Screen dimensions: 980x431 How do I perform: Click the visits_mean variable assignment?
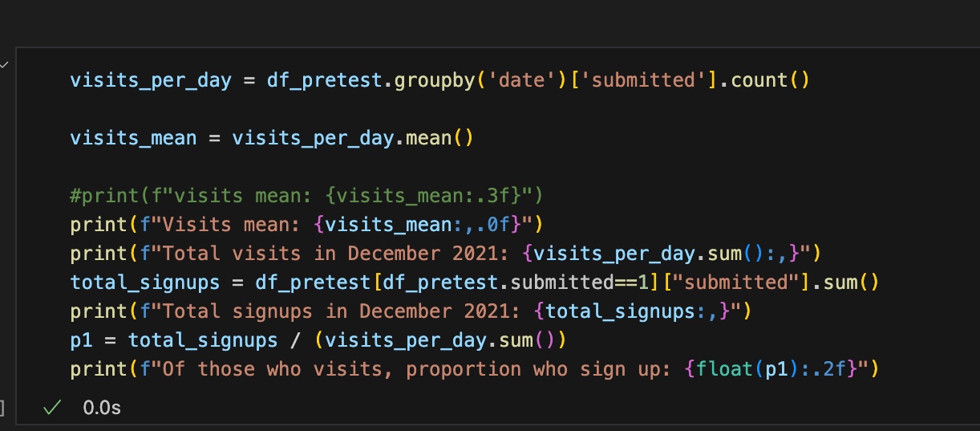pyautogui.click(x=133, y=138)
